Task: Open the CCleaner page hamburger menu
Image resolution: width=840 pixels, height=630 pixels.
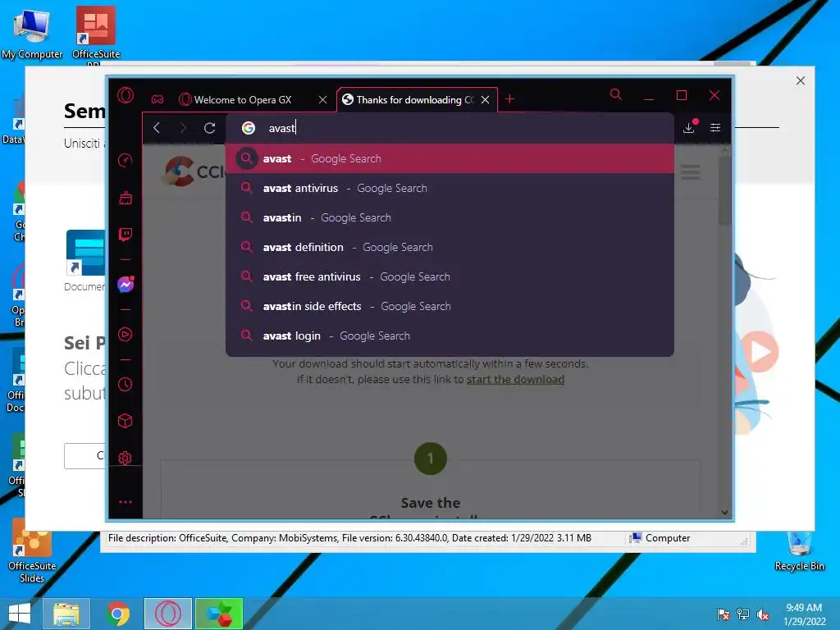Action: point(690,172)
